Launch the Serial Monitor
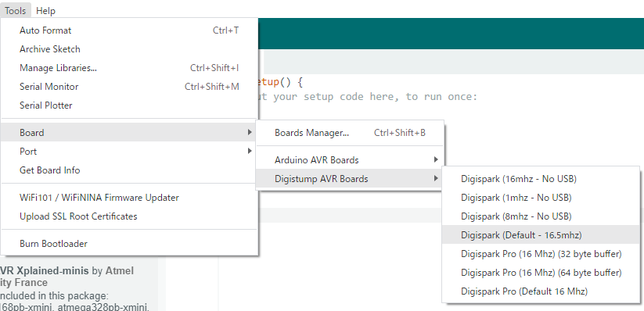The image size is (644, 311). [129, 87]
